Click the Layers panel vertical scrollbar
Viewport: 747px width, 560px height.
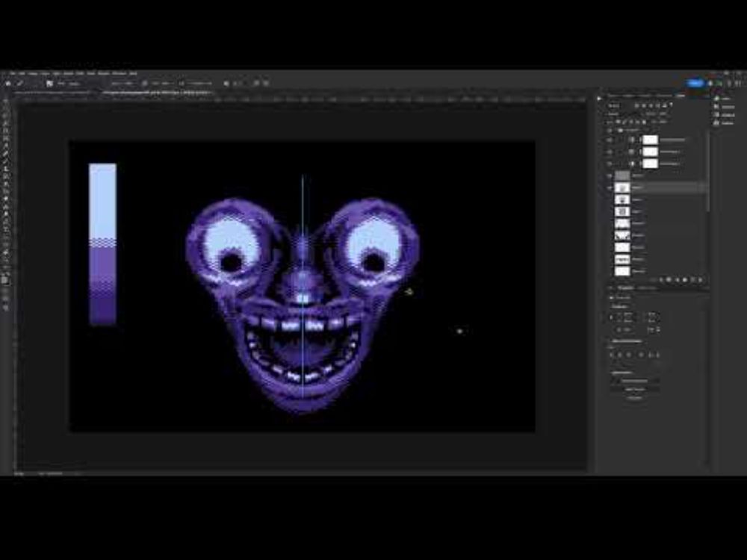[708, 172]
